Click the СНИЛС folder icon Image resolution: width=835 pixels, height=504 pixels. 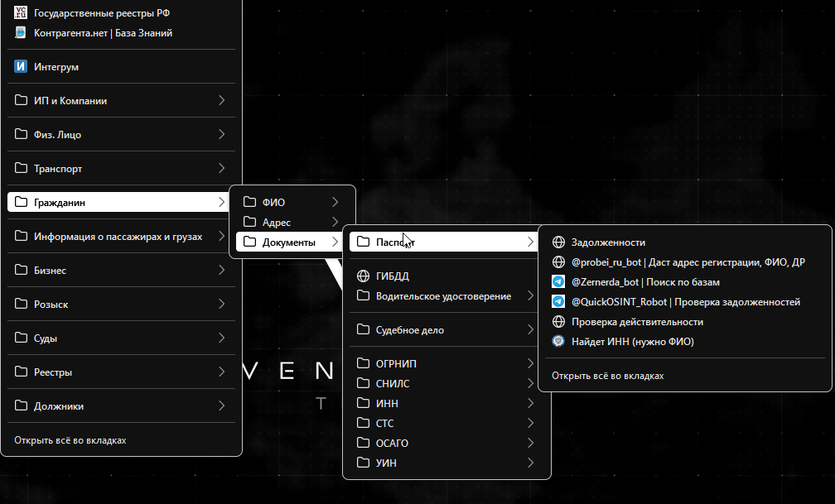[x=363, y=382]
